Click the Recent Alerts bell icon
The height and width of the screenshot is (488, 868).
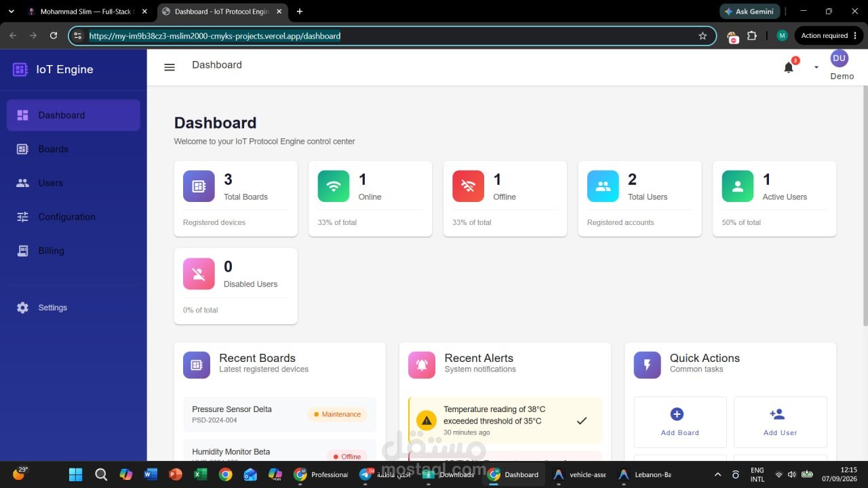click(x=422, y=365)
